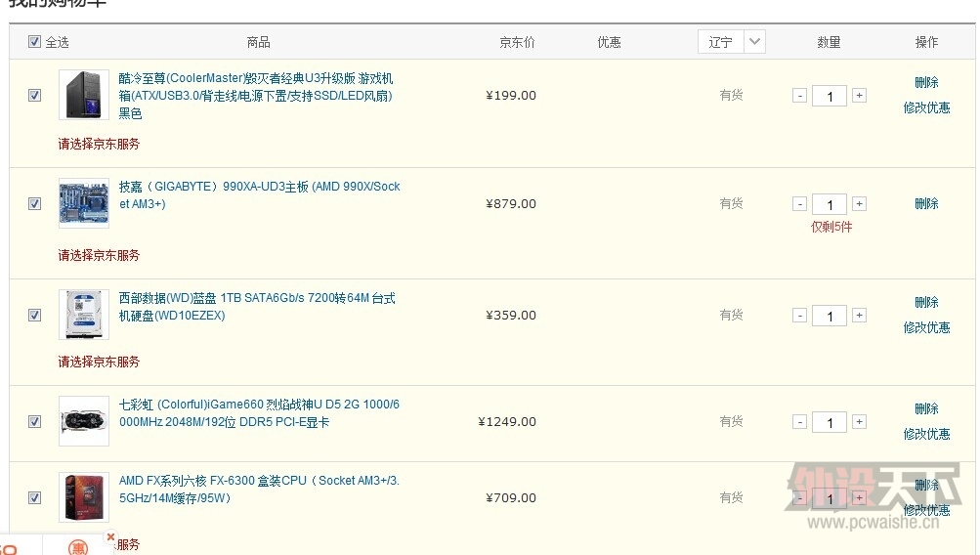This screenshot has width=980, height=555.
Task: Open the 技嘉 GIGABYTE 990XA-UD3 product link
Action: tap(259, 195)
